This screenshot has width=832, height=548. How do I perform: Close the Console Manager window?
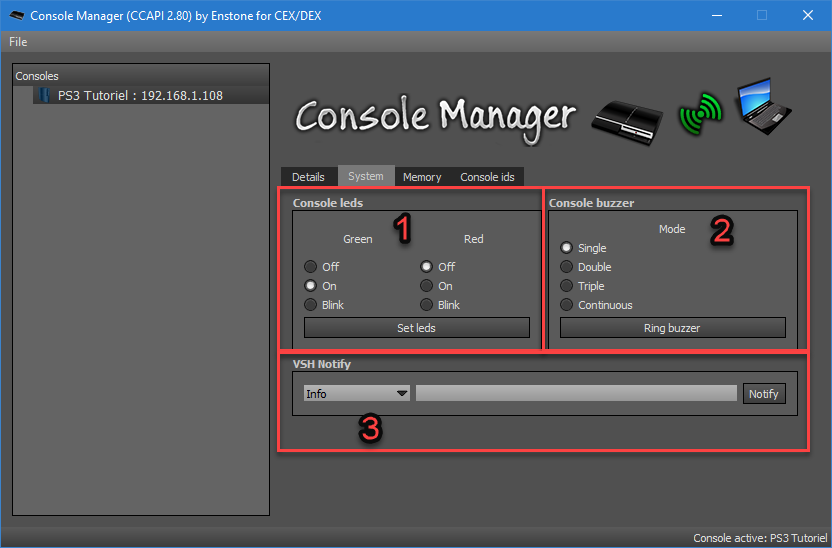(x=808, y=15)
